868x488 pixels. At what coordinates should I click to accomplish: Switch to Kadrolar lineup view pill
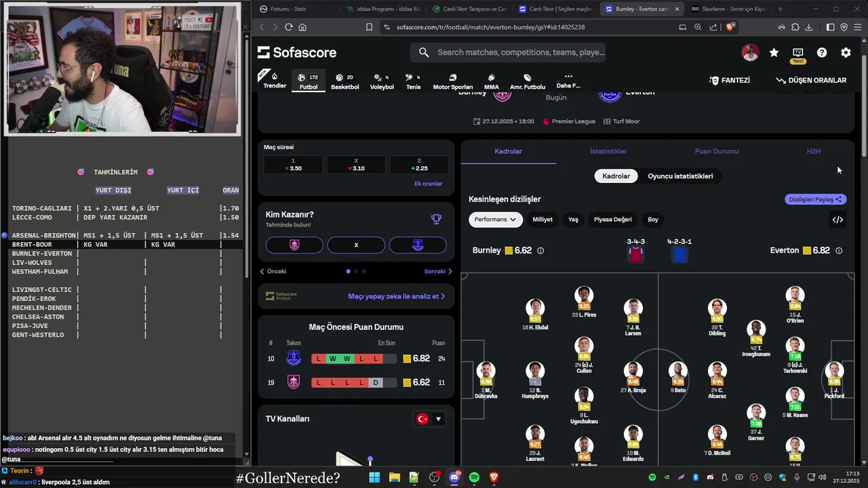click(616, 176)
